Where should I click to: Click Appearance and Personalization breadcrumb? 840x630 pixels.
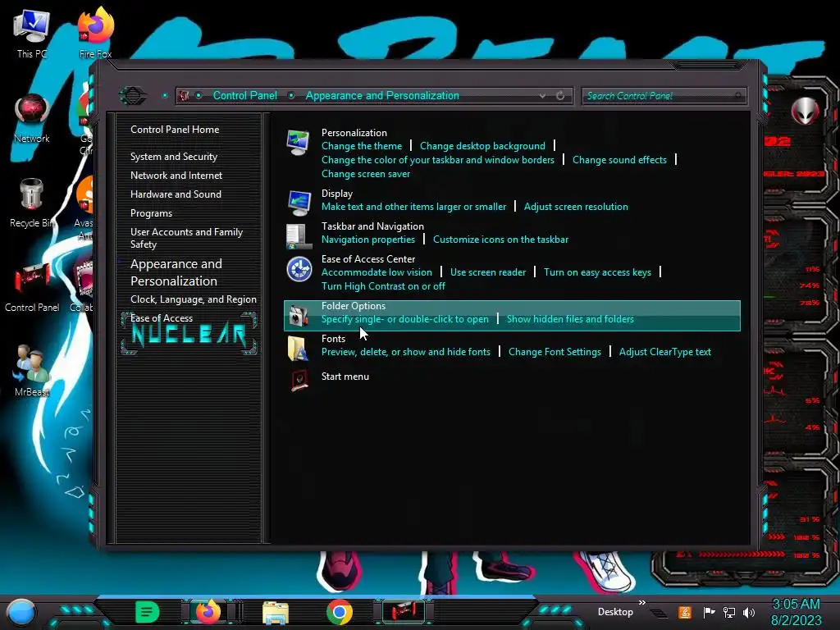coord(382,95)
